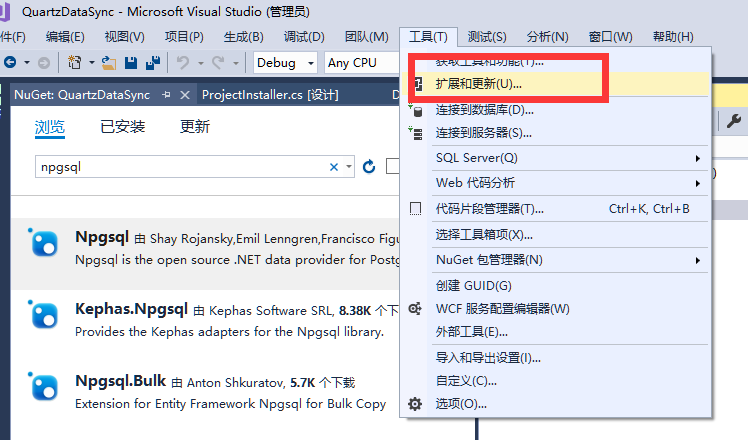748x440 pixels.
Task: Select the Npgsql.Bulk package title
Action: tap(121, 381)
